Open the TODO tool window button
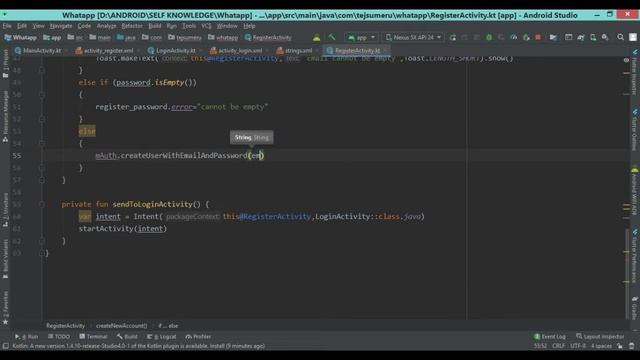This screenshot has height=360, width=640. pos(59,337)
